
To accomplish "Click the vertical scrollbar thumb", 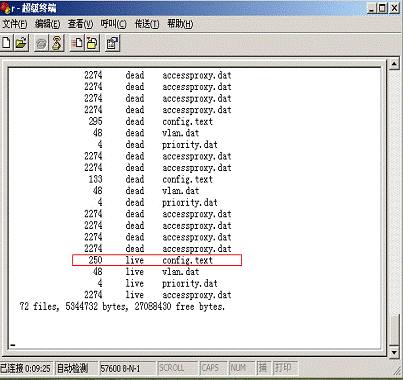I will [394, 329].
